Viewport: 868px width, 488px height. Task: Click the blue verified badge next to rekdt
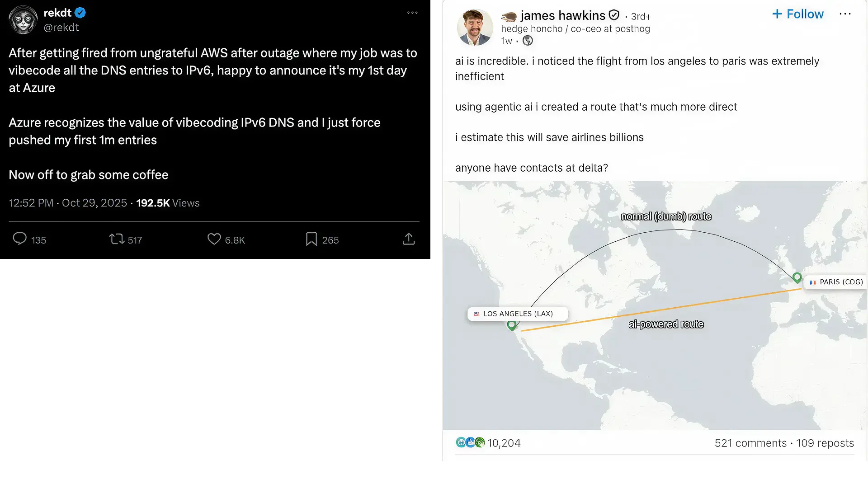pos(80,13)
